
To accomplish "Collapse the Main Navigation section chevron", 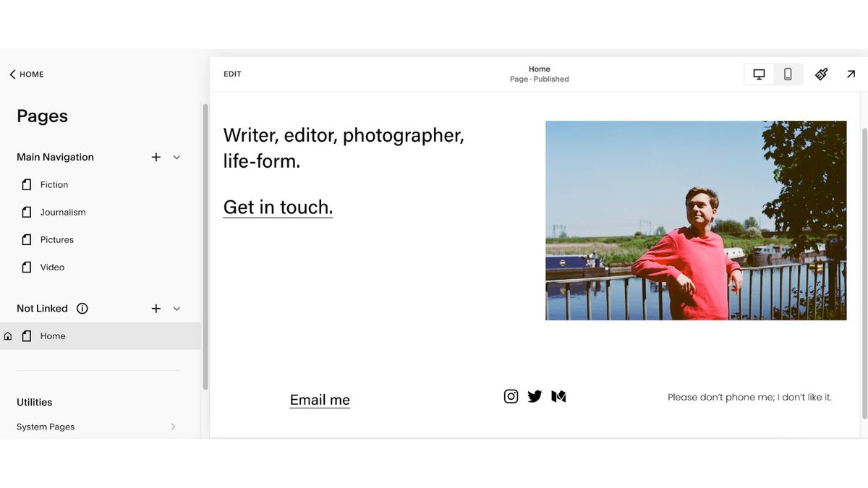I will [x=176, y=157].
